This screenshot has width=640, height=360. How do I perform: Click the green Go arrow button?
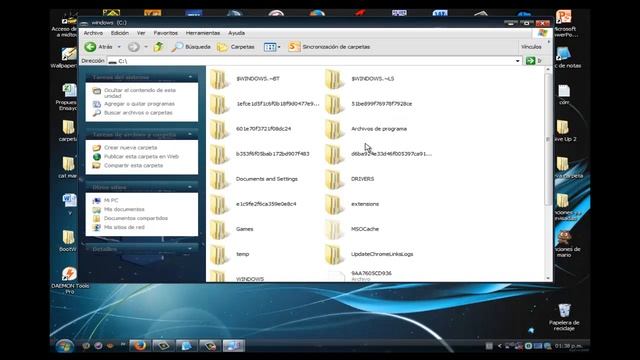click(x=530, y=61)
